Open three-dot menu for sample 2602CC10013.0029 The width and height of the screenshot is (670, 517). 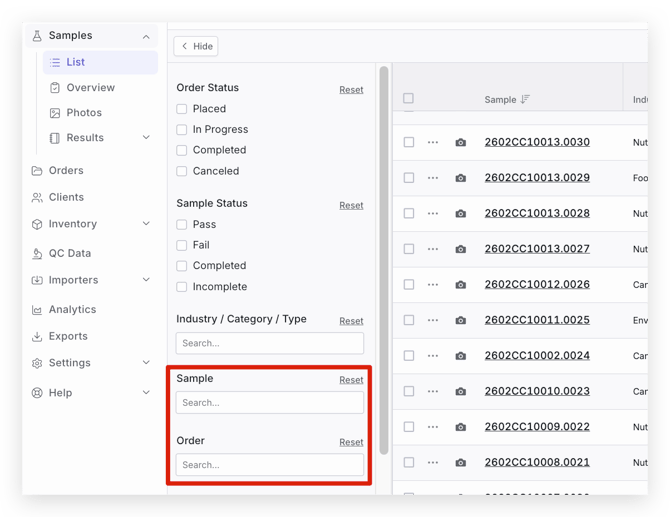[433, 178]
